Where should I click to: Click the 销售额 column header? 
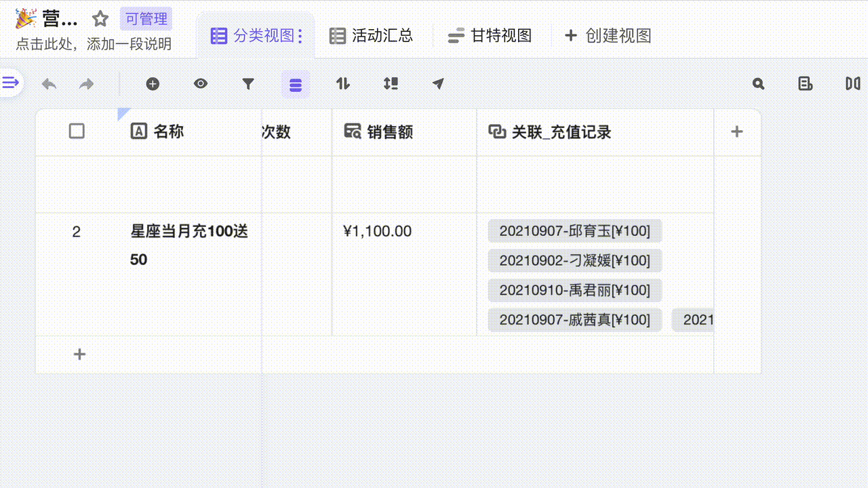(x=404, y=131)
